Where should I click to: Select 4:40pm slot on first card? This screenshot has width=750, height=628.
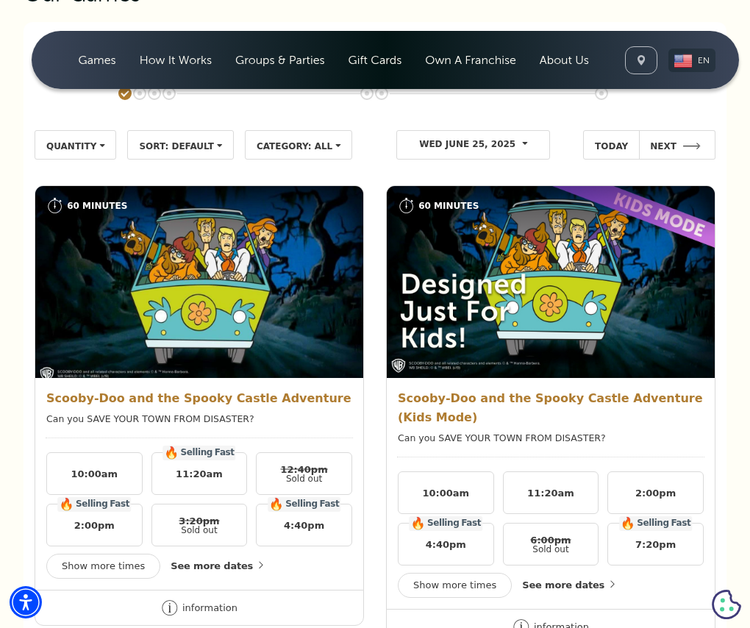pos(304,525)
